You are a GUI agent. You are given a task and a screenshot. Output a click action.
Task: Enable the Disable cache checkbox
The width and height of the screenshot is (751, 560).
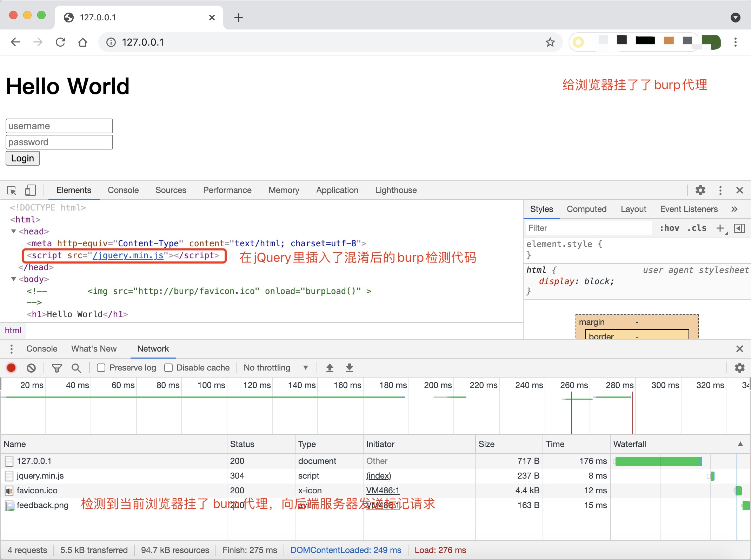click(168, 368)
